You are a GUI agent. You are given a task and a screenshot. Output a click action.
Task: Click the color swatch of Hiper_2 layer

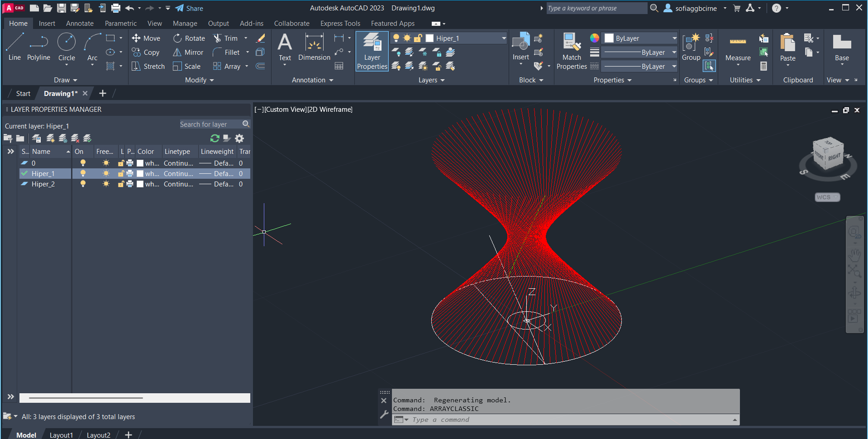(x=140, y=184)
